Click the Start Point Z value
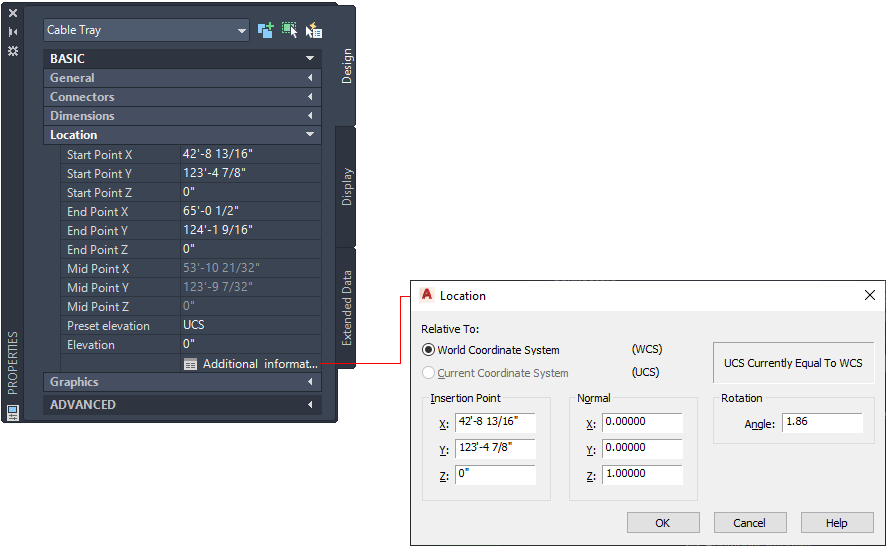Screen dimensions: 888x547 250,192
